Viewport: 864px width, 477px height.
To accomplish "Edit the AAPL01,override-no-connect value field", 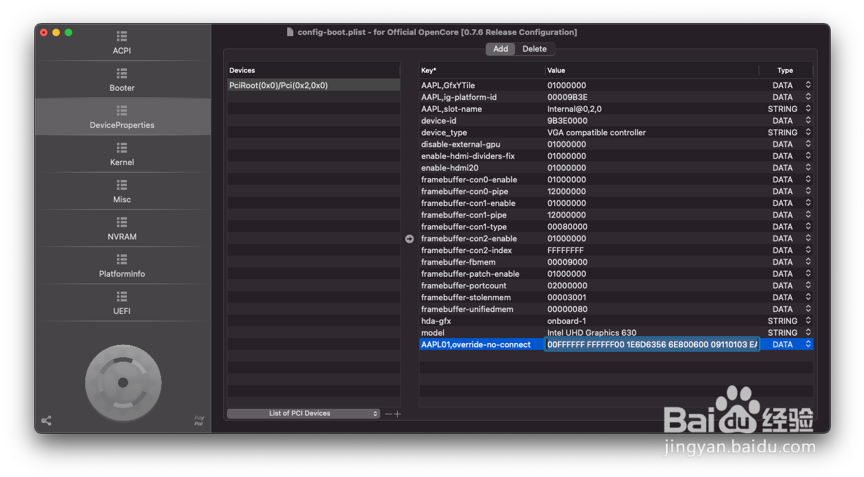I will [x=652, y=344].
